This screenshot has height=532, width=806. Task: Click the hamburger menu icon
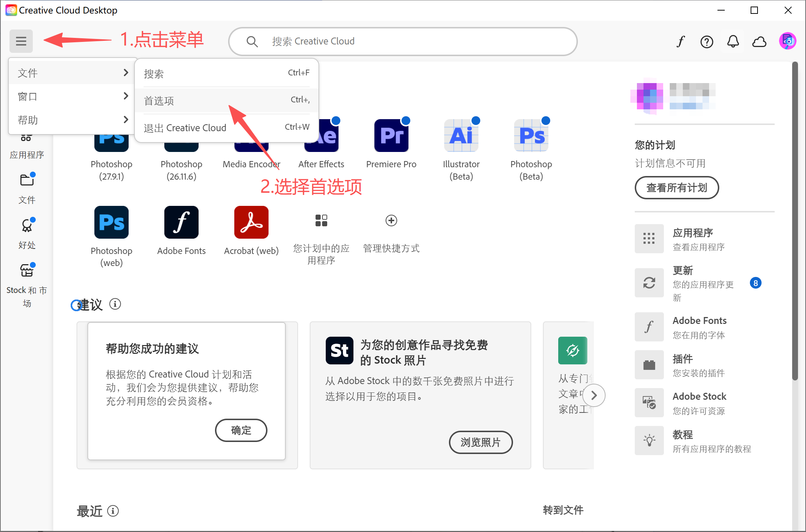pos(21,41)
